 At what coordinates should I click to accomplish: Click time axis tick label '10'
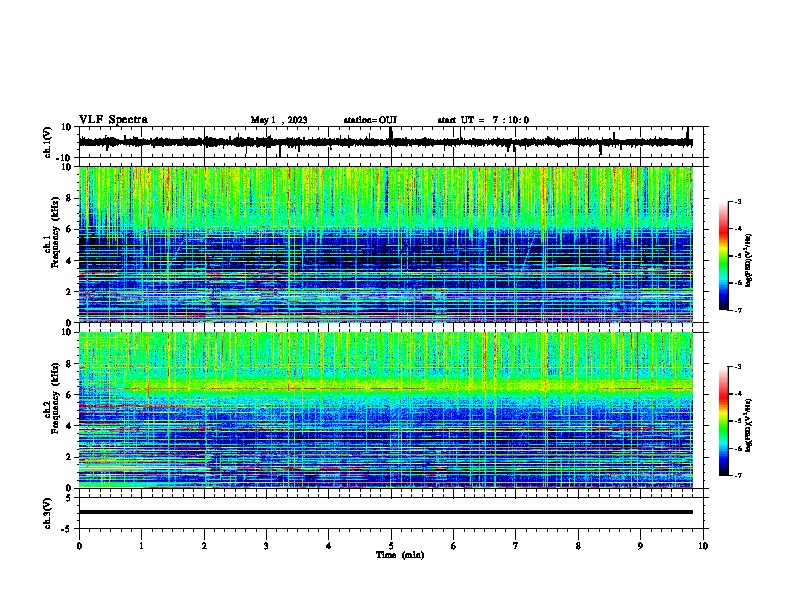tap(703, 546)
